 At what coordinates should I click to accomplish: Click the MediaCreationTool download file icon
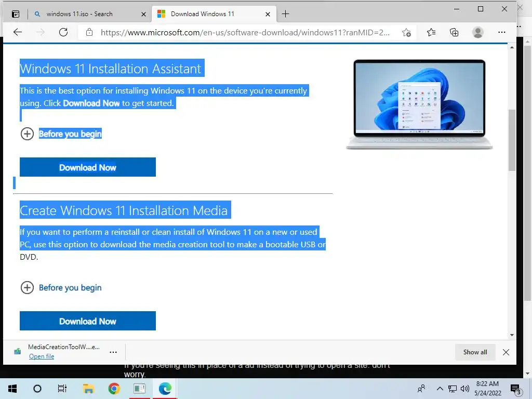click(x=17, y=352)
